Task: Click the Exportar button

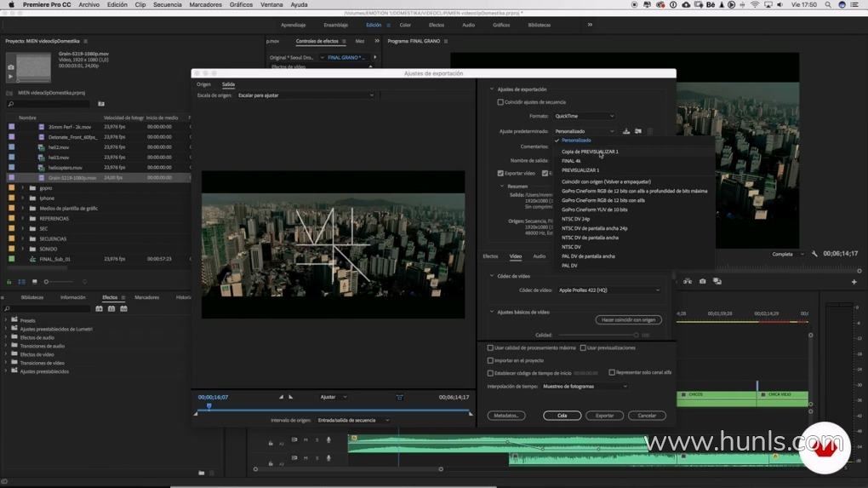Action: pyautogui.click(x=604, y=416)
